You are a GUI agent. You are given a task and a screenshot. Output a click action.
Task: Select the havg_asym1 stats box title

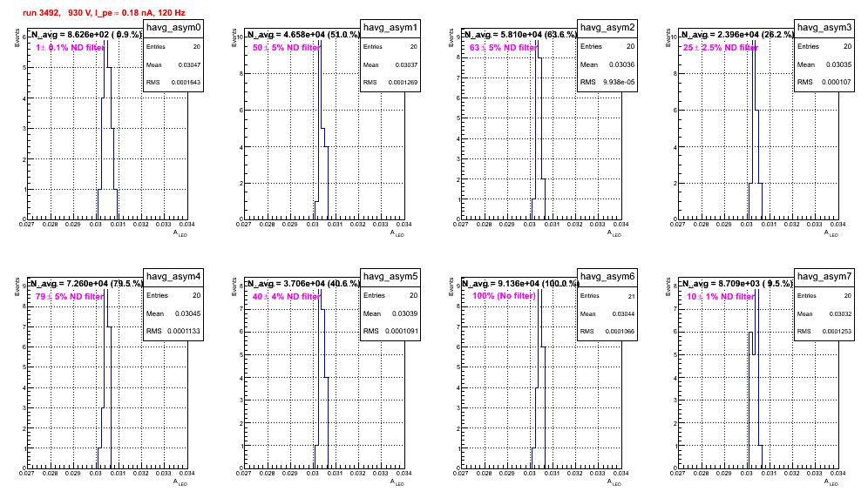[390, 28]
